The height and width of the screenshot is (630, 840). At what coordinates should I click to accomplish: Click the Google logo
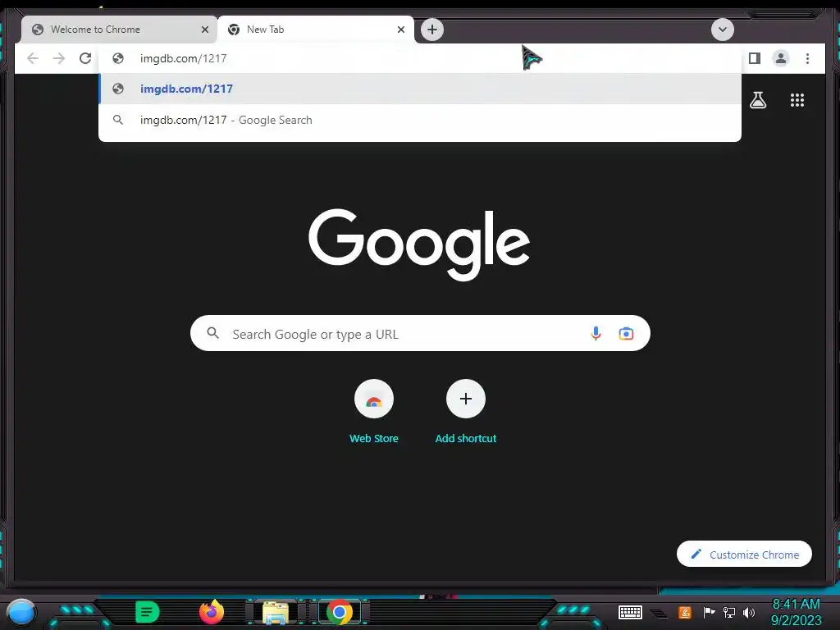point(419,244)
